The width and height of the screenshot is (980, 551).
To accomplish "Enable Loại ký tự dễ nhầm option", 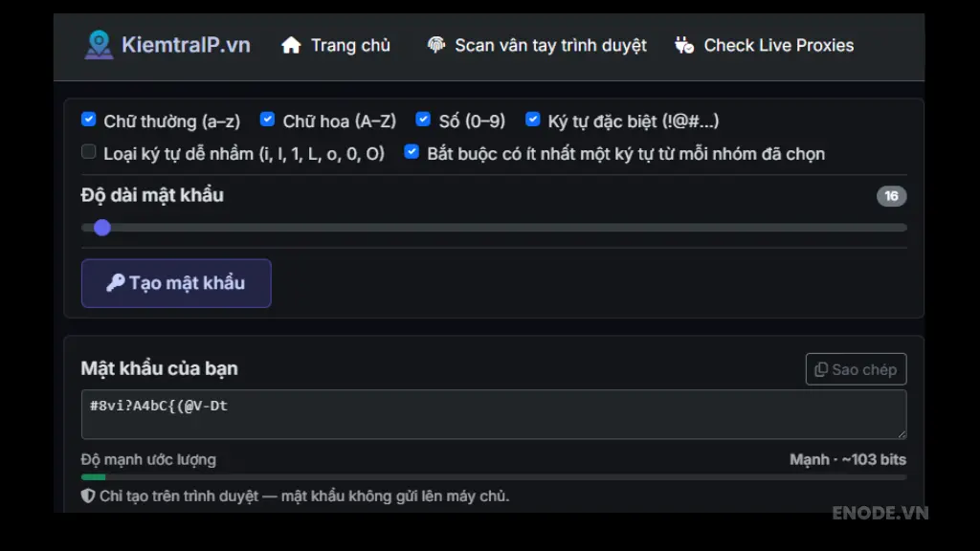I will [89, 152].
